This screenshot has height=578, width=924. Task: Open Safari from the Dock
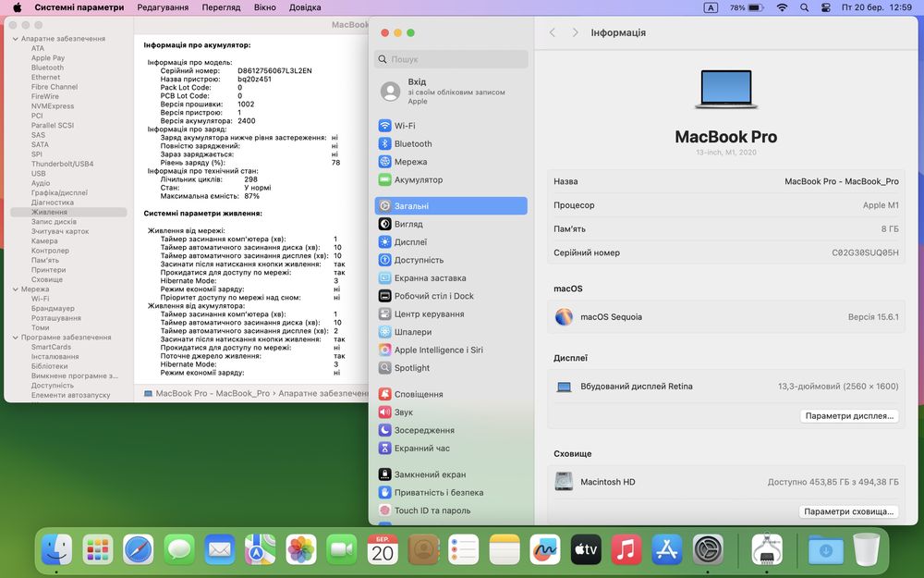pos(139,549)
